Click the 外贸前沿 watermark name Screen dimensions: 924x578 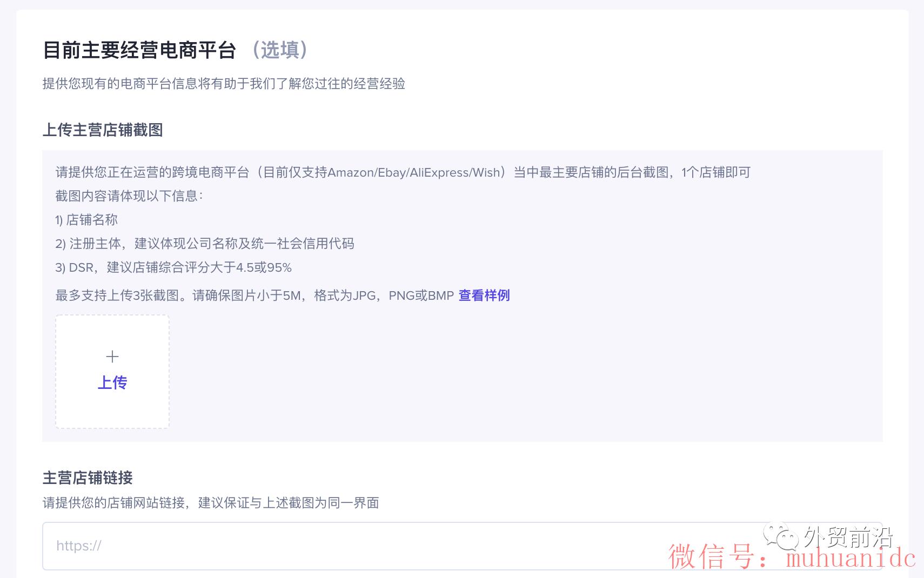pos(848,537)
